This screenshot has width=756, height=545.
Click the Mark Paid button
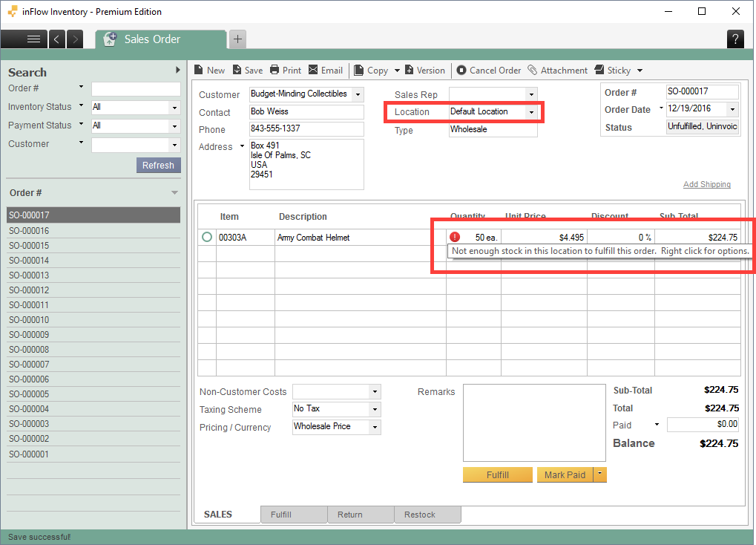click(565, 474)
